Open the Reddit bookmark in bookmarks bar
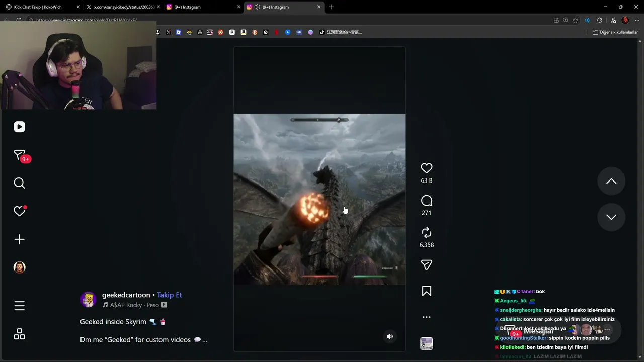Screen dimensions: 644x362 [221, 32]
